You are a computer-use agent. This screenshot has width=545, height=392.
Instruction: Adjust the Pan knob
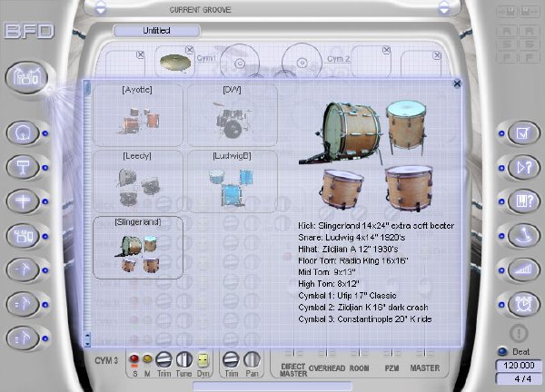(252, 359)
